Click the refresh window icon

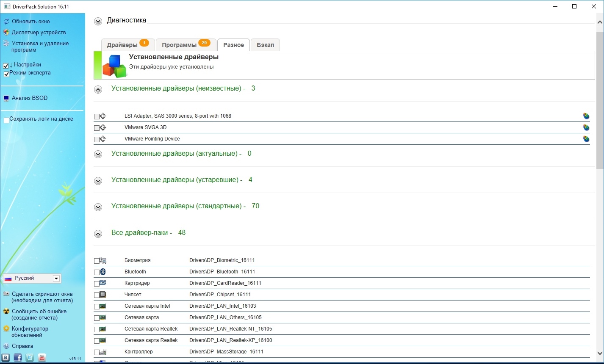(6, 21)
